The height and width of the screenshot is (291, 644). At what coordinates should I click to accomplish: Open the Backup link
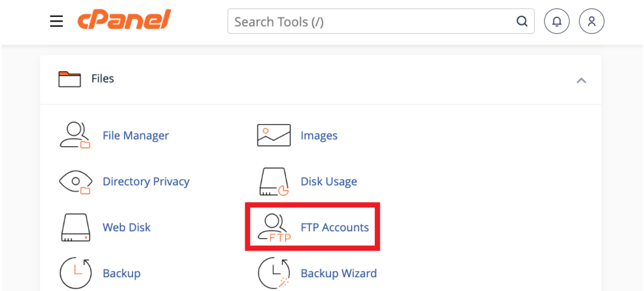click(x=121, y=273)
